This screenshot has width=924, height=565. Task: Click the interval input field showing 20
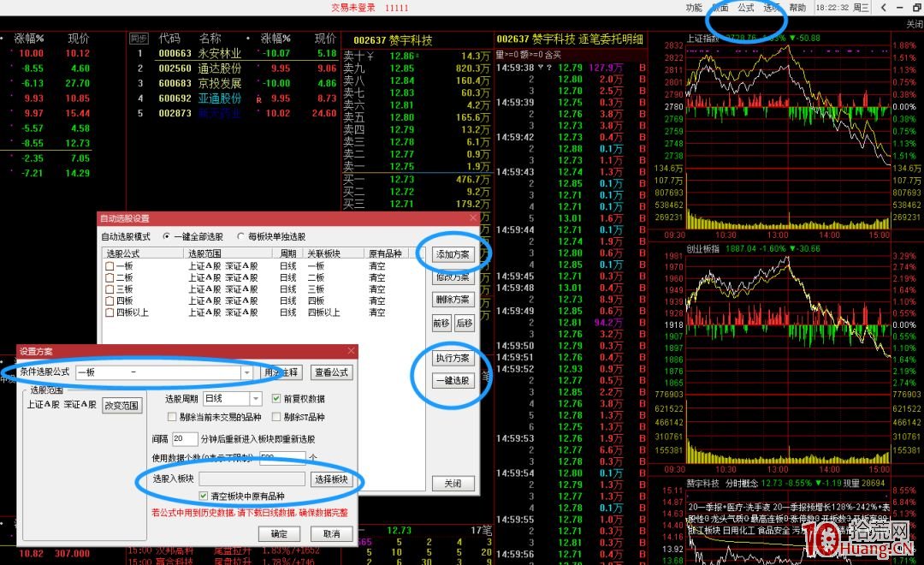[x=186, y=438]
